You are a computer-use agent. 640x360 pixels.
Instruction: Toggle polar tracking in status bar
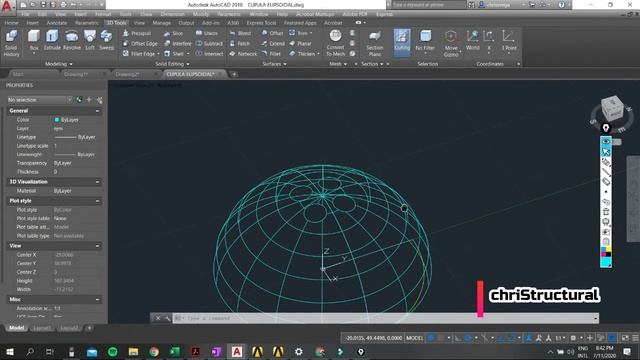468,338
